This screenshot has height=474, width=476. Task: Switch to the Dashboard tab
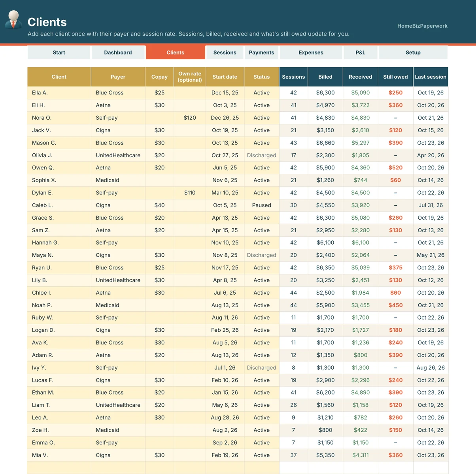pos(118,53)
